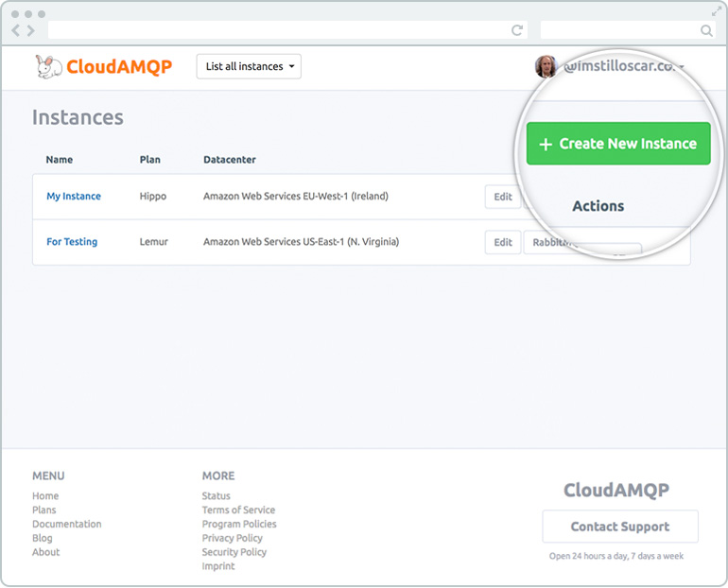Screen dimensions: 728x588
Task: Click the fullscreen expand arrows icon
Action: (717, 11)
